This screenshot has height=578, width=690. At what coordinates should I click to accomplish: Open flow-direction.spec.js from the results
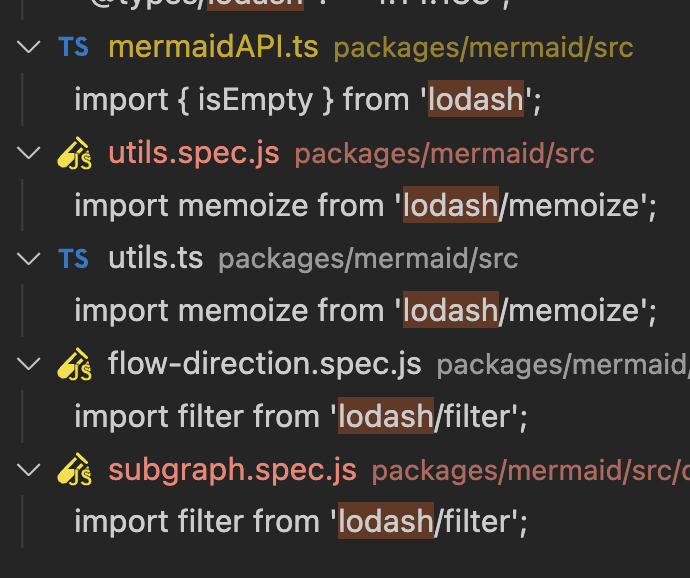coord(264,364)
